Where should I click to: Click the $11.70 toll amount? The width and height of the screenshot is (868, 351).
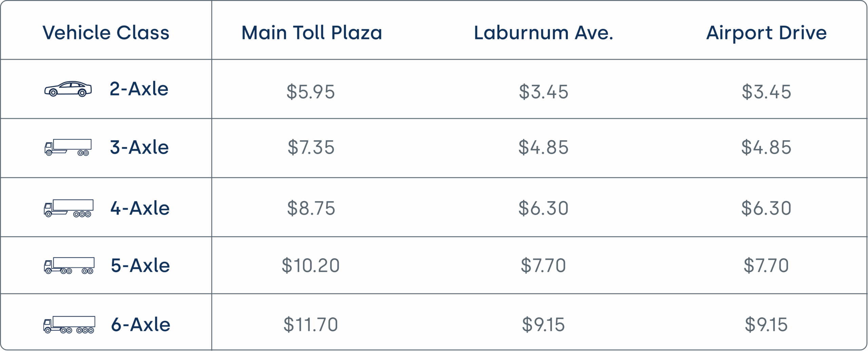coord(311,325)
